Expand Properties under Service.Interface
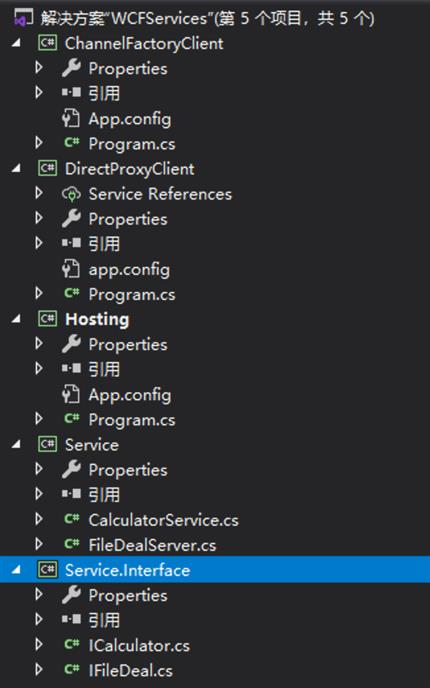This screenshot has height=688, width=430. [39, 595]
